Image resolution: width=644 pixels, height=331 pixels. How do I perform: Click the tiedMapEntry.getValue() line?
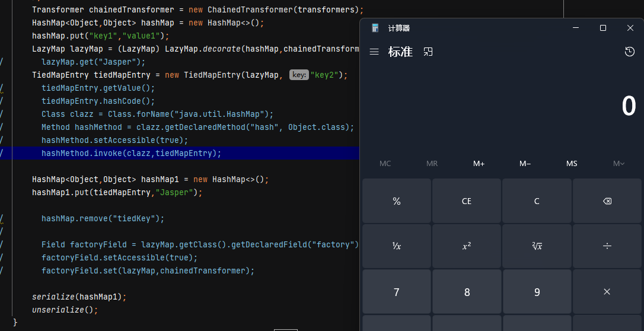tap(98, 88)
